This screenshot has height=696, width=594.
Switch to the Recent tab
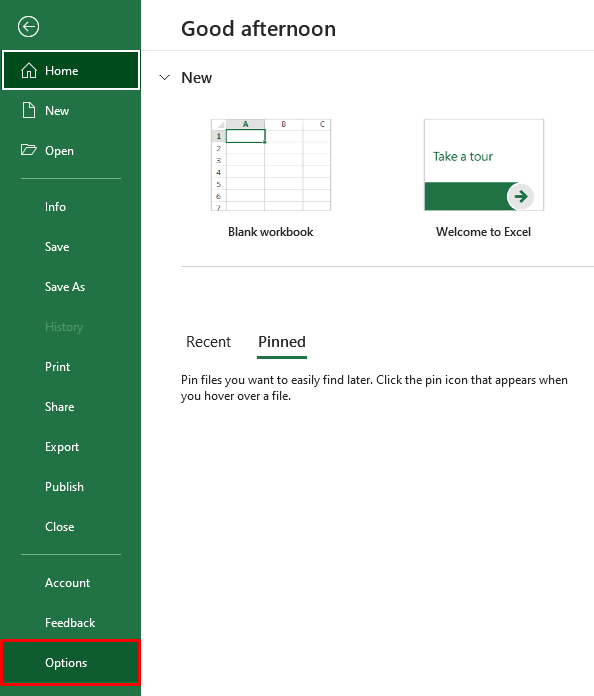(208, 342)
